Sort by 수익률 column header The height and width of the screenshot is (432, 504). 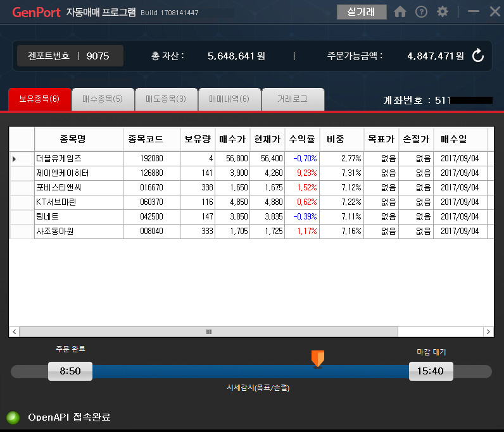coord(302,139)
